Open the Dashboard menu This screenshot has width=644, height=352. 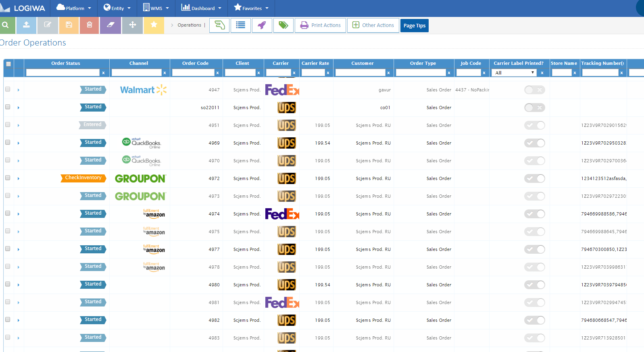pos(201,8)
